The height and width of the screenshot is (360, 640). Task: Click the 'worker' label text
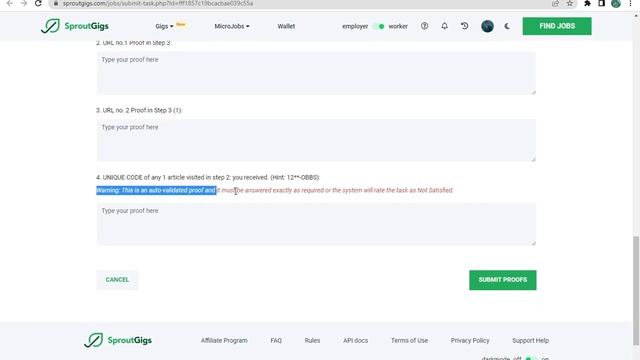click(398, 26)
